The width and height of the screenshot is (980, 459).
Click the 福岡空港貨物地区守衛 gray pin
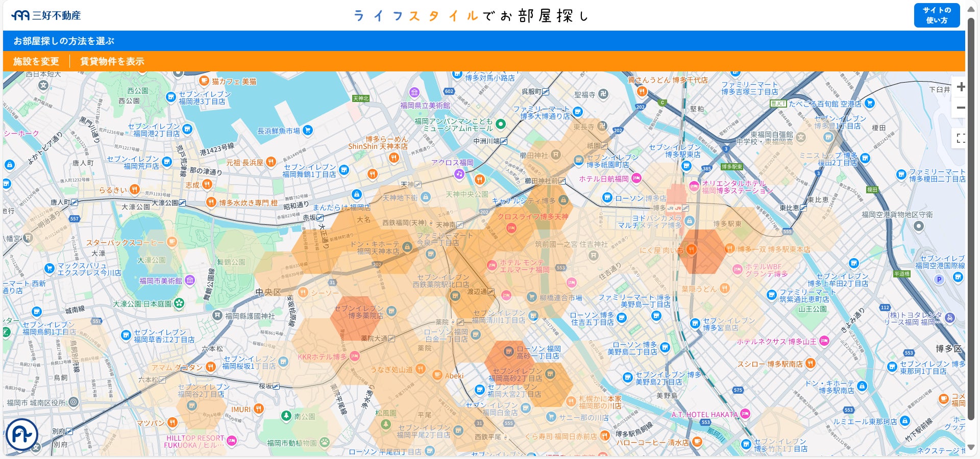point(919,226)
